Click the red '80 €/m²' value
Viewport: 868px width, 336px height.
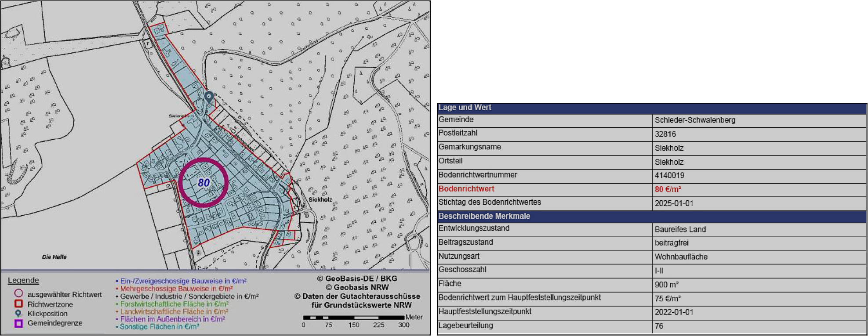pos(668,189)
